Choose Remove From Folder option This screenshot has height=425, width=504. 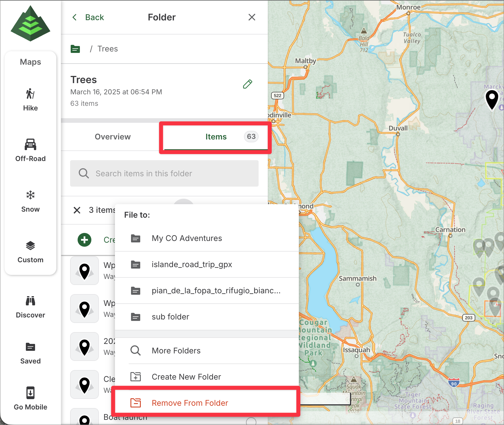190,403
